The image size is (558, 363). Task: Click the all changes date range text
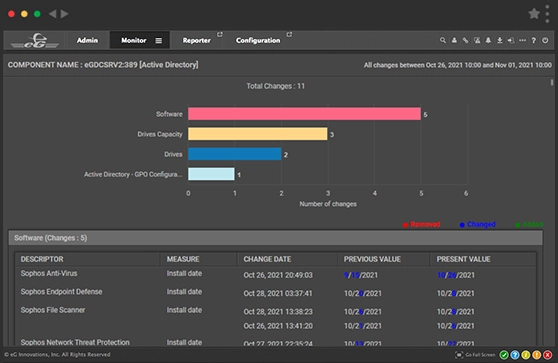(457, 65)
